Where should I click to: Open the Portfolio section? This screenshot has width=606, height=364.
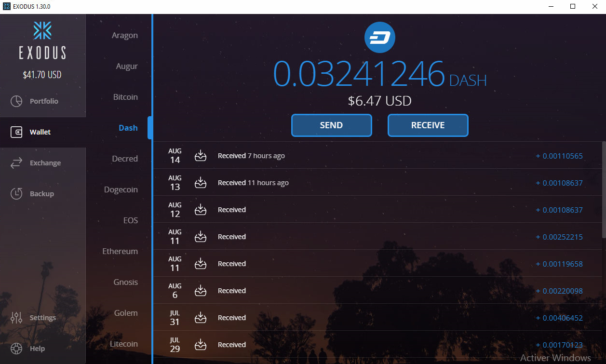(43, 101)
